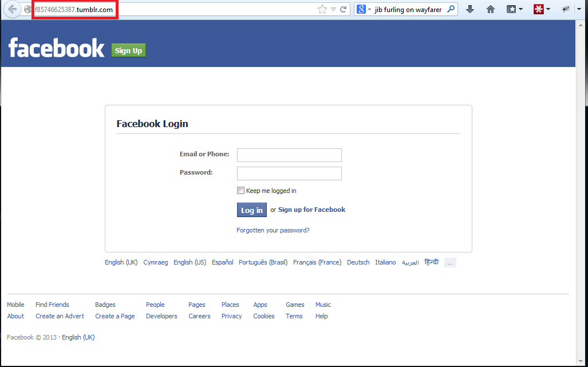Expand Bookmarks menu dropdown arrow
The width and height of the screenshot is (588, 367).
520,9
